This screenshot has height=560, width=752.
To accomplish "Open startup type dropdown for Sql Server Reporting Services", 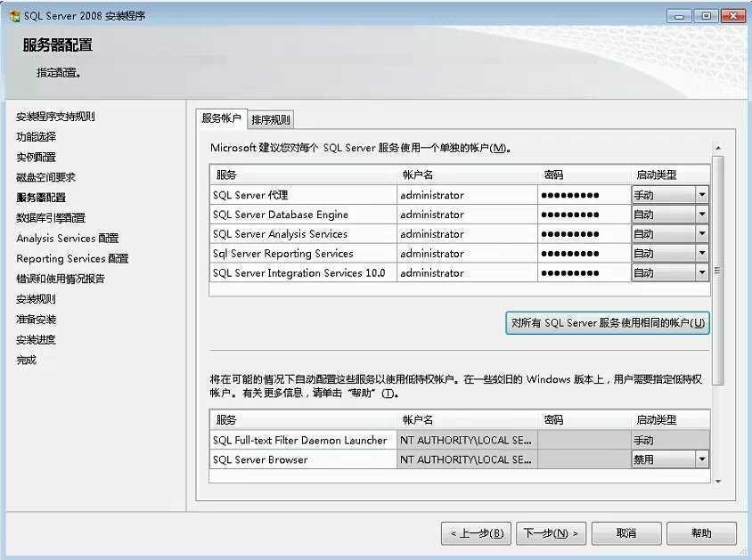I will click(x=701, y=254).
